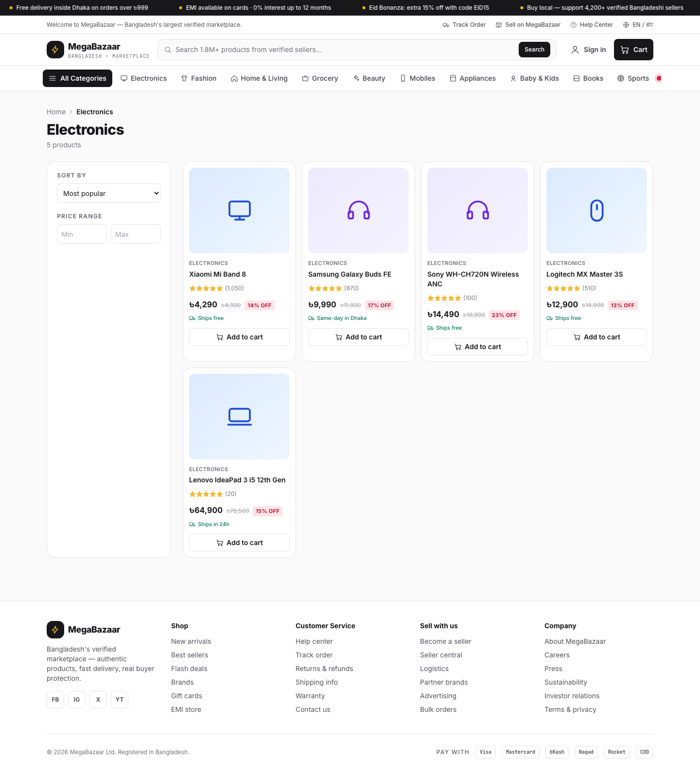The width and height of the screenshot is (700, 778).
Task: Open footer Gift cards link
Action: click(187, 696)
